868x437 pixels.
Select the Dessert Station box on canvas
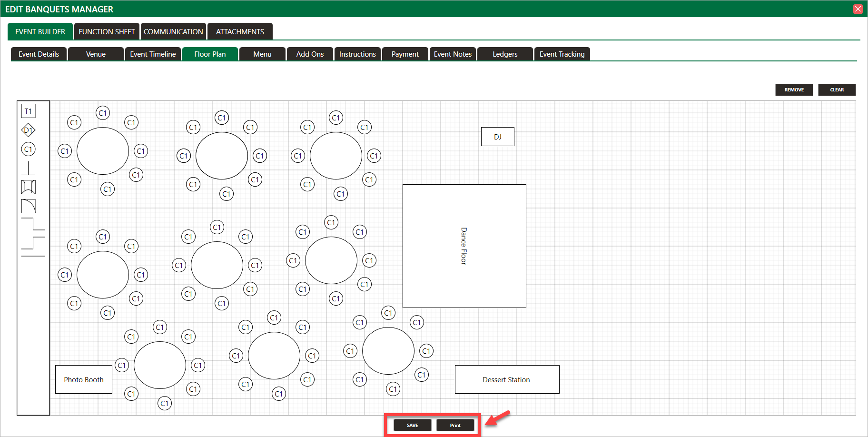(x=507, y=379)
